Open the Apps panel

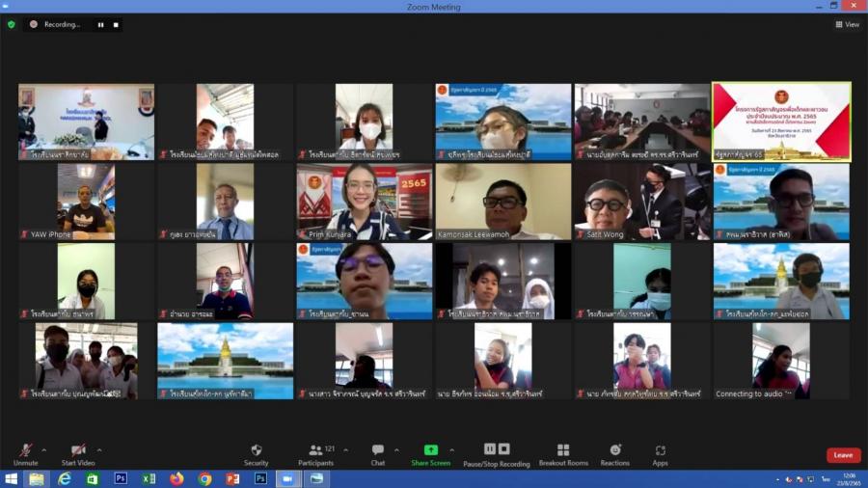660,451
